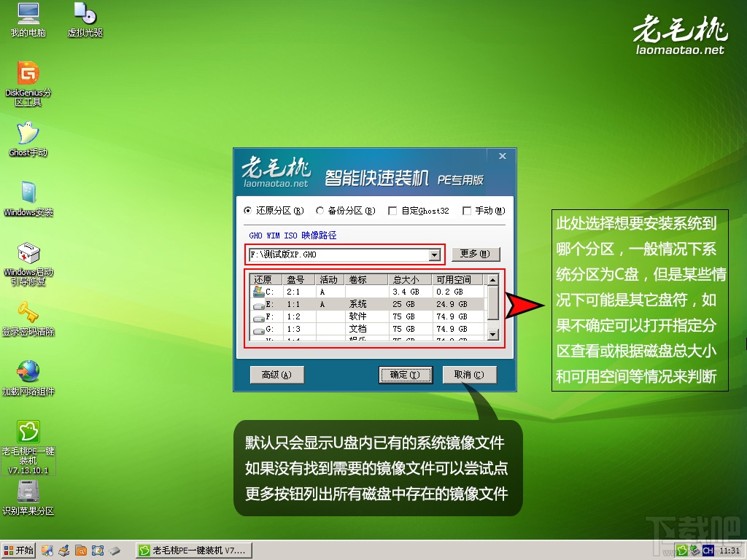Open the image path dropdown list
The image size is (747, 560).
tap(436, 254)
